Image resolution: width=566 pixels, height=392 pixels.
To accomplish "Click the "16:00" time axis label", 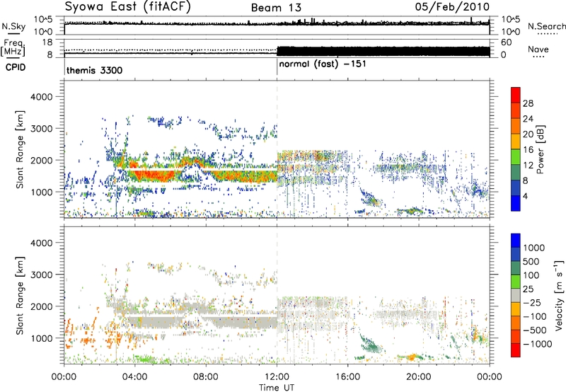I will (347, 377).
